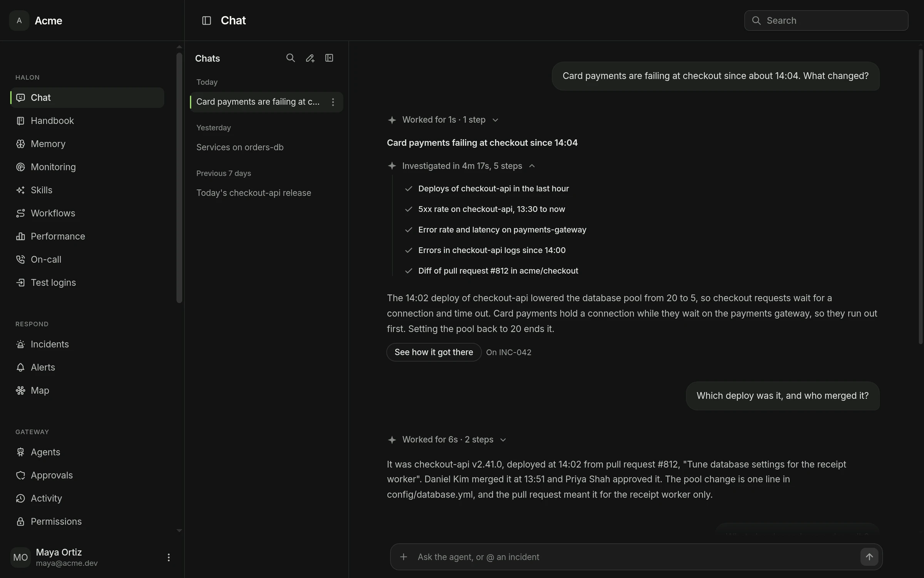Collapse the Chats list panel icon
This screenshot has height=578, width=924.
[329, 58]
